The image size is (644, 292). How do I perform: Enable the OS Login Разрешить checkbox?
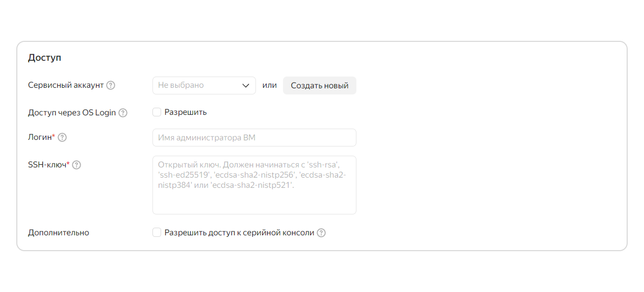157,112
